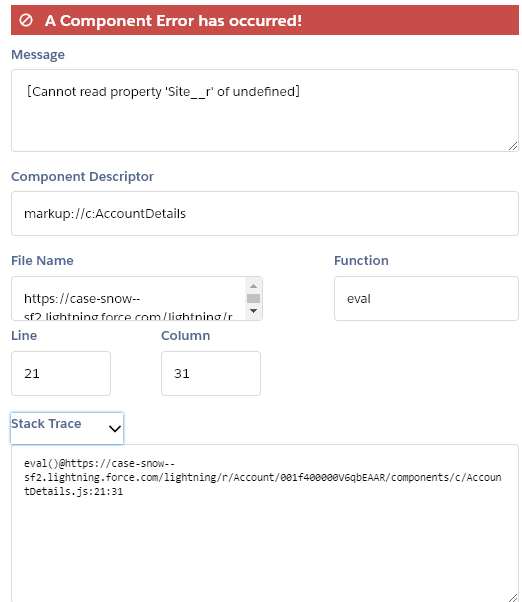Click the File Name scrollbar thumb
The image size is (522, 602).
click(x=253, y=298)
